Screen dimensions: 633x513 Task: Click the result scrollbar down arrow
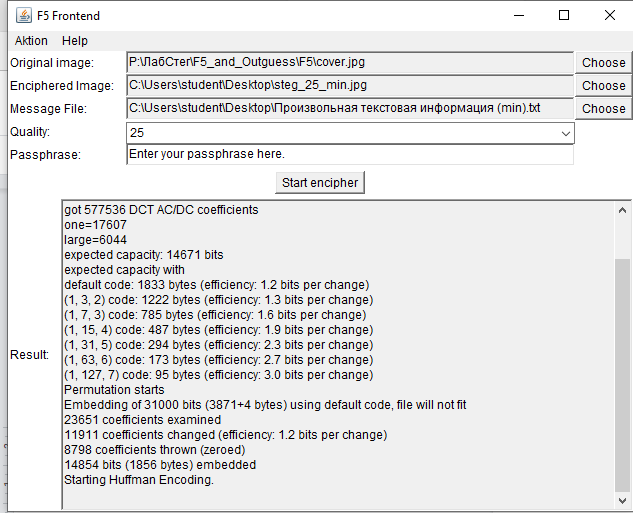(x=622, y=501)
